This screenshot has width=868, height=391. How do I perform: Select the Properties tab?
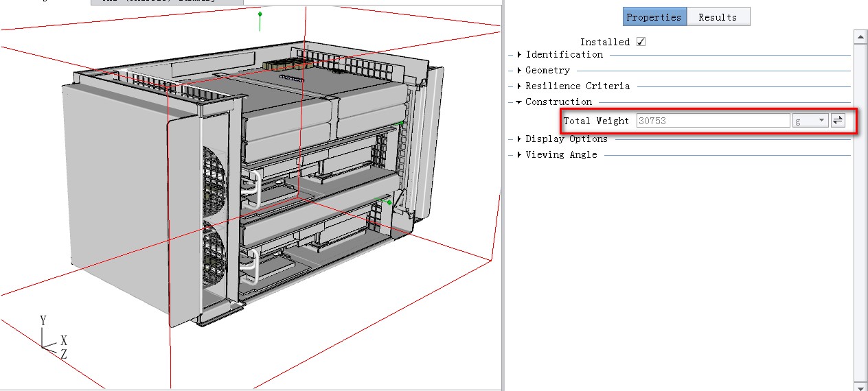(654, 17)
